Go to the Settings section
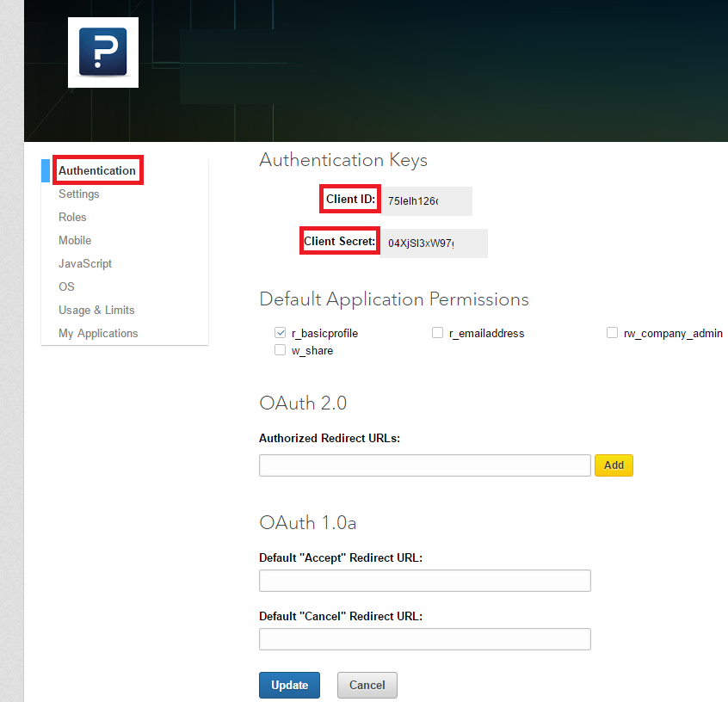The image size is (728, 702). pos(78,194)
